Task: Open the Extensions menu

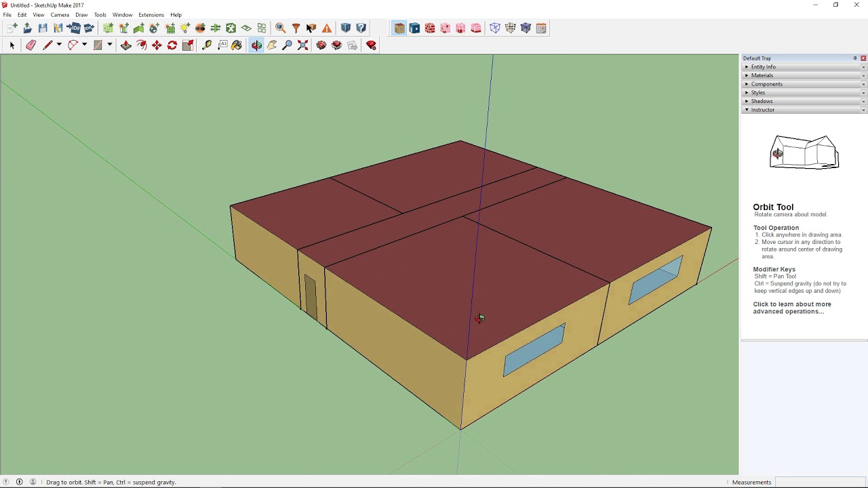Action: pos(151,15)
